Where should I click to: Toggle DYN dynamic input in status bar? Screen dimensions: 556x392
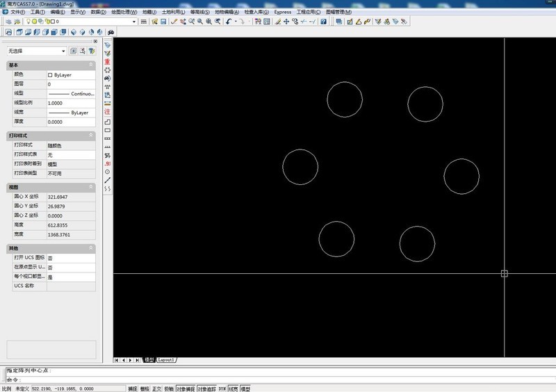click(x=222, y=389)
